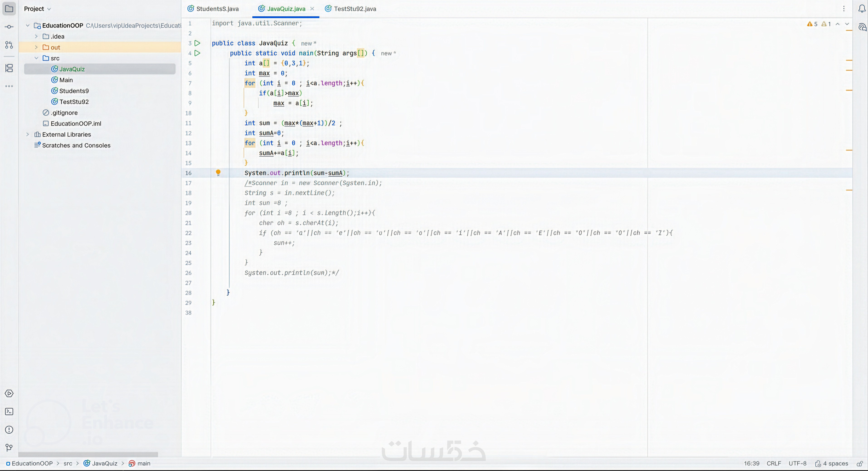868x471 pixels.
Task: Click the CRLF line separator button
Action: [x=774, y=464]
